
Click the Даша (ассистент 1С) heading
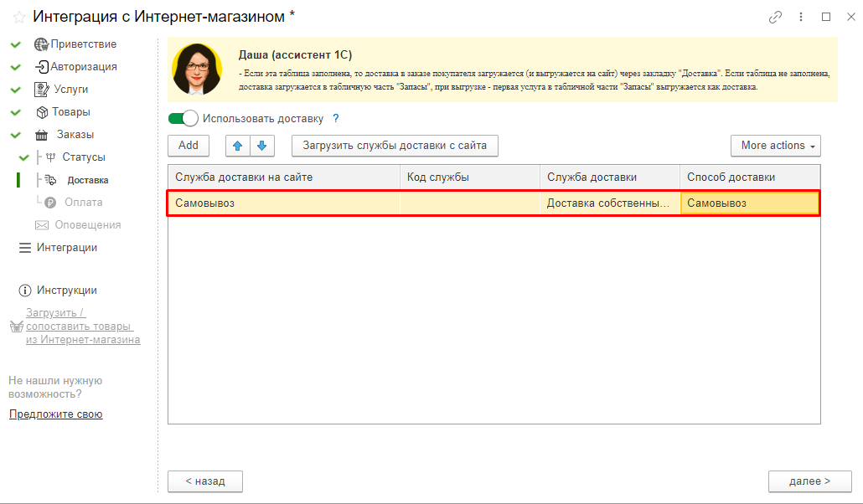(x=295, y=55)
